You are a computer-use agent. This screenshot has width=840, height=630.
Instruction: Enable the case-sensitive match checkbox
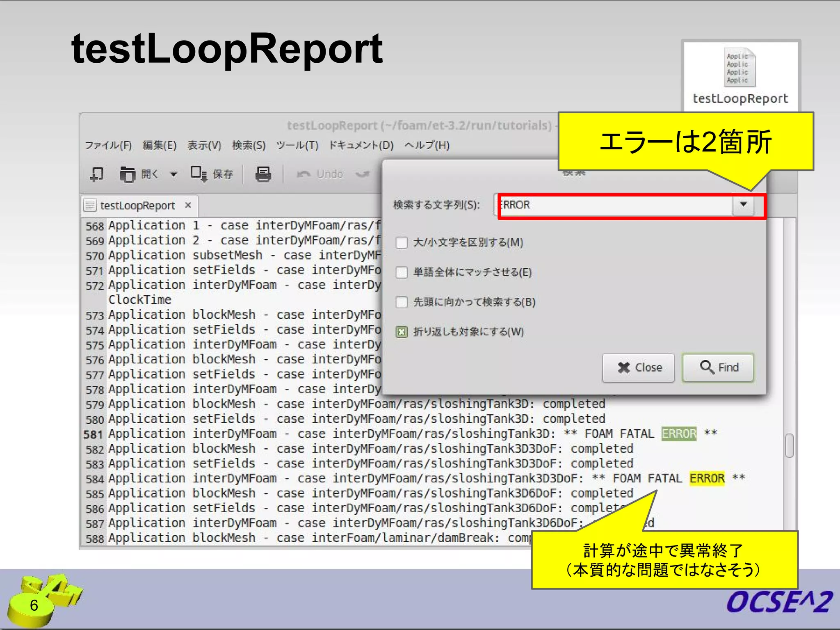[x=402, y=243]
